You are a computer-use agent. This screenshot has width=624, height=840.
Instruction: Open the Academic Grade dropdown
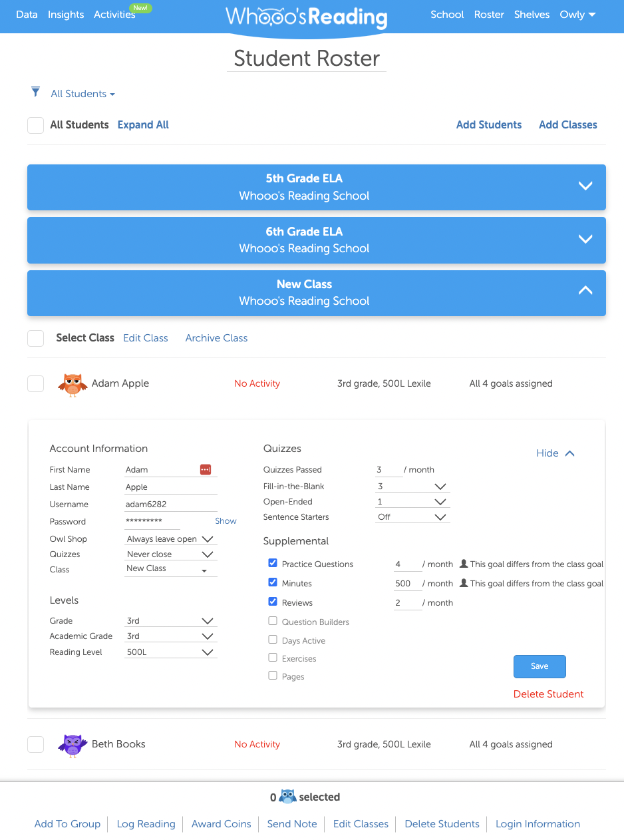171,636
